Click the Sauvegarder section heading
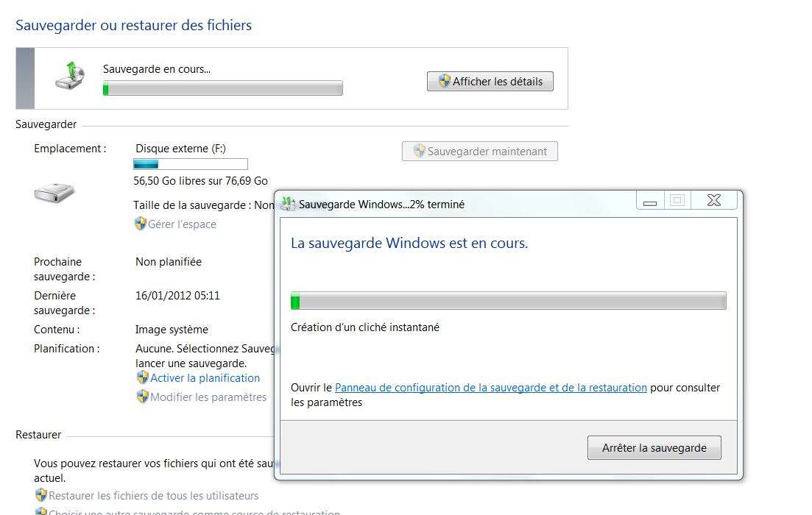The width and height of the screenshot is (812, 515). (46, 124)
